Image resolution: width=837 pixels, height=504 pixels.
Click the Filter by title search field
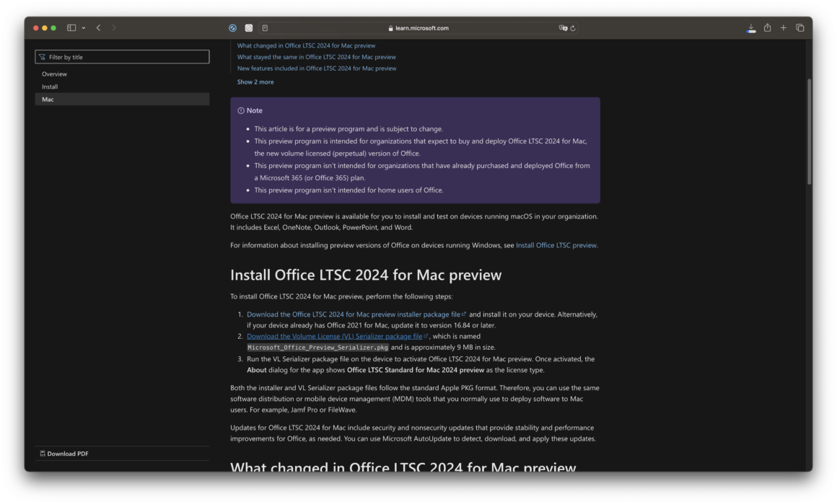[x=122, y=57]
